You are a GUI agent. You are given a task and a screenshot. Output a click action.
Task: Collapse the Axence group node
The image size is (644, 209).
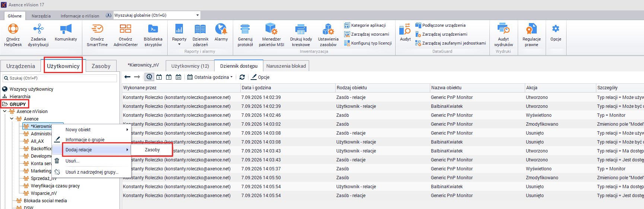coord(12,119)
